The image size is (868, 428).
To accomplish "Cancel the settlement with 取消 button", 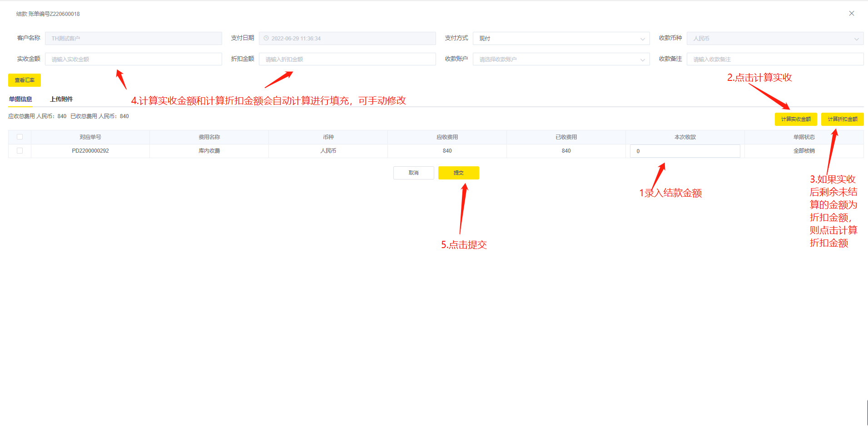I will click(413, 173).
